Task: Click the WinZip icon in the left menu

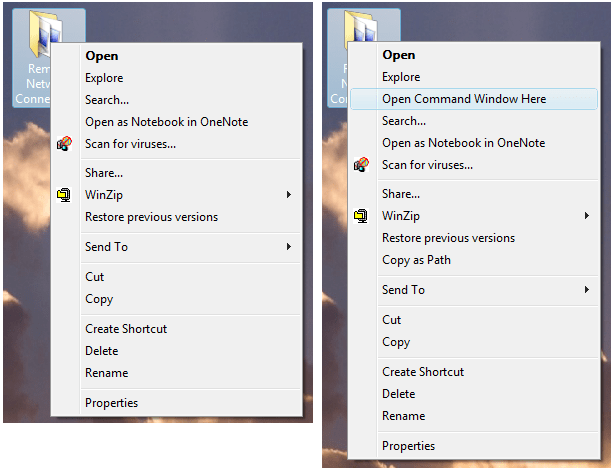Action: tap(64, 195)
